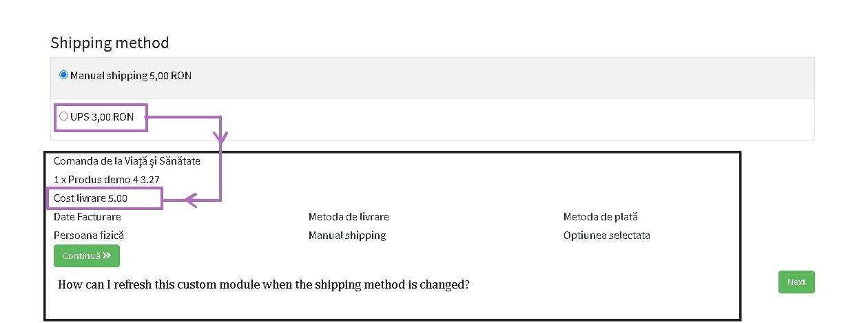Click Manual shipping under Metoda de livrare

pos(347,236)
